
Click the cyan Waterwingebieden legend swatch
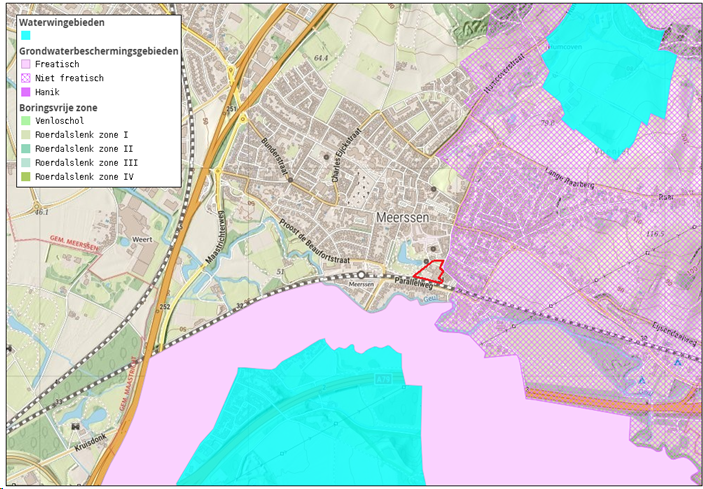click(x=26, y=35)
